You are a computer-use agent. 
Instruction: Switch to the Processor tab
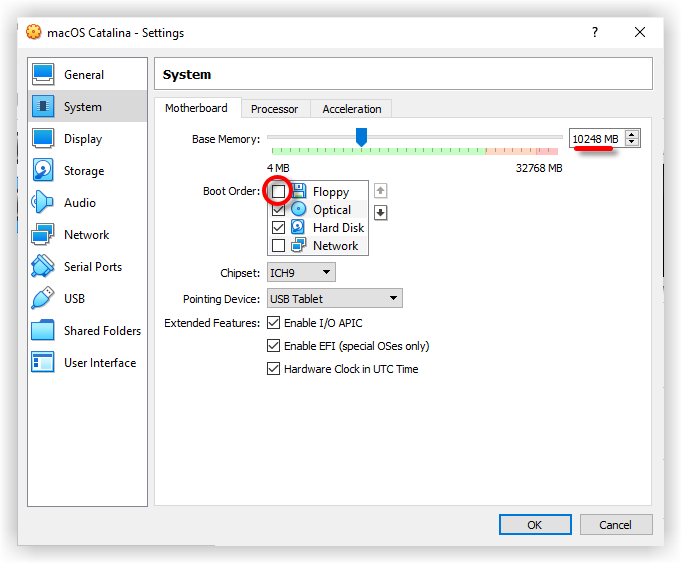[x=274, y=109]
